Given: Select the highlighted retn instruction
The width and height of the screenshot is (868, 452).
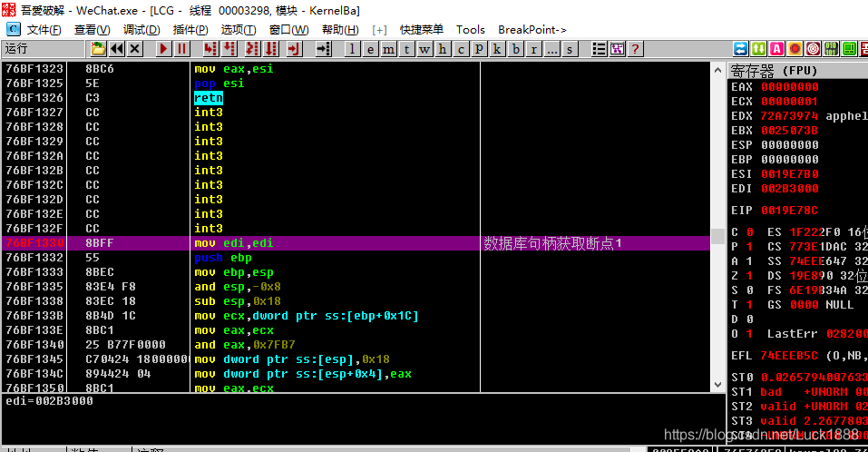Looking at the screenshot, I should click(209, 97).
